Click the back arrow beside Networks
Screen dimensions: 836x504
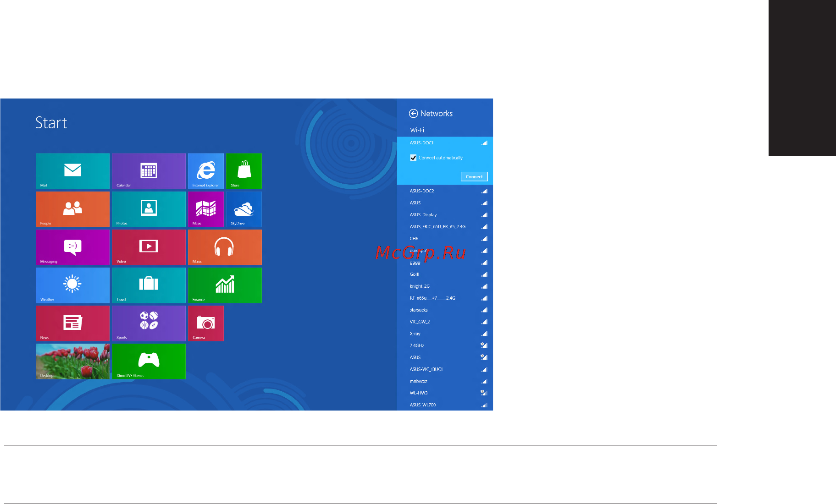click(413, 113)
